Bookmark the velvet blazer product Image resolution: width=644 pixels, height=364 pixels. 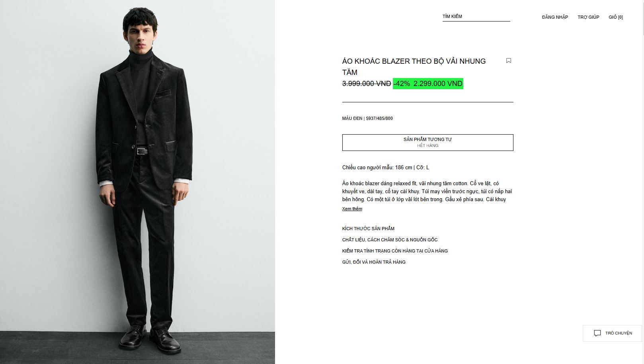click(508, 61)
